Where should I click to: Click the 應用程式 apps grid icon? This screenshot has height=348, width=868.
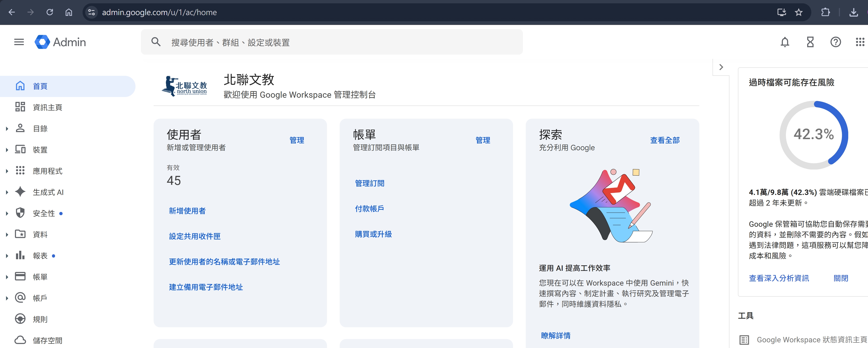[x=20, y=171]
